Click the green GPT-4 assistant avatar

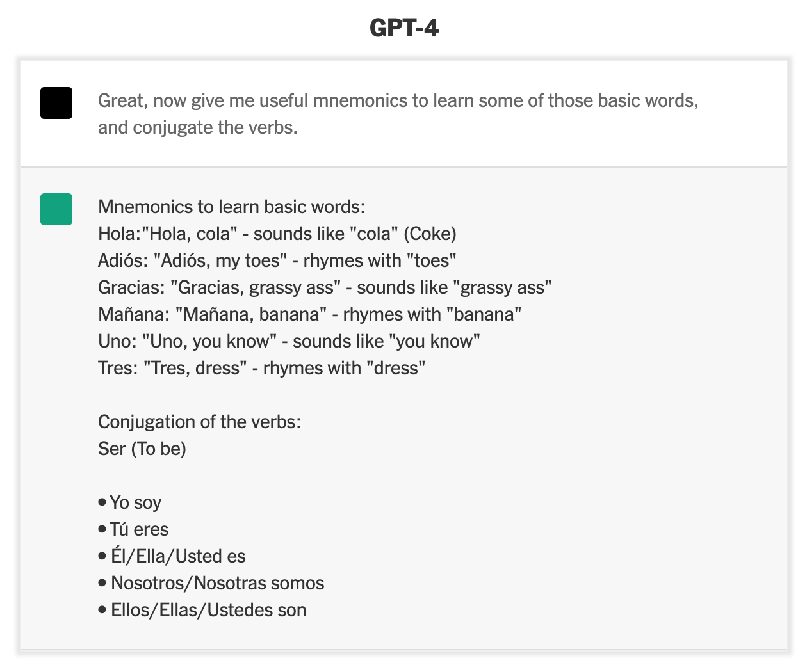[56, 209]
